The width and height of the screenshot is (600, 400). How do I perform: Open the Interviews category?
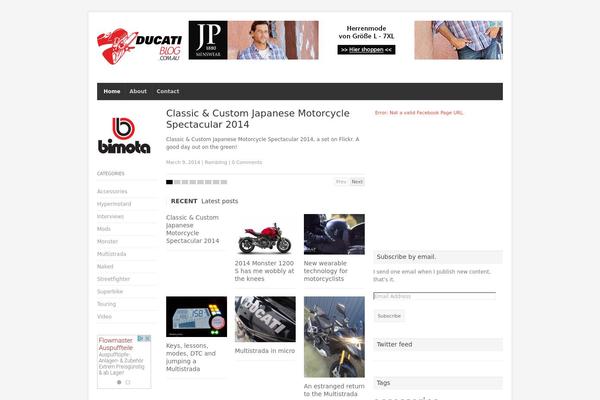coord(110,217)
